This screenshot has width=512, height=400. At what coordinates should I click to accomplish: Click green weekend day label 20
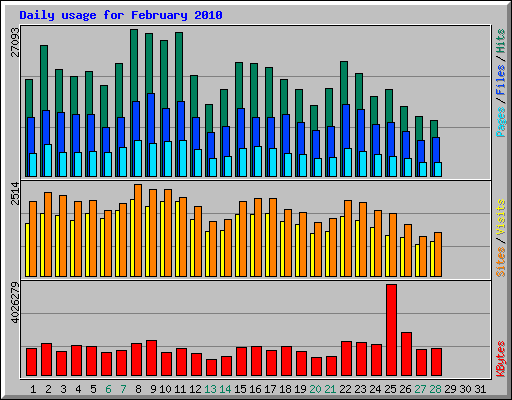tap(315, 389)
